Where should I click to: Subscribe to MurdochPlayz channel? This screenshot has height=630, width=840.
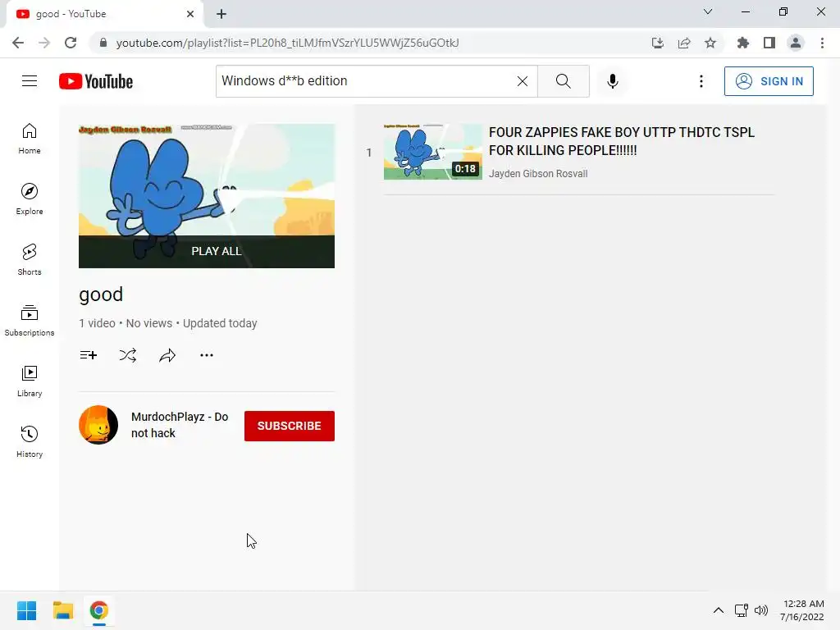click(x=290, y=426)
